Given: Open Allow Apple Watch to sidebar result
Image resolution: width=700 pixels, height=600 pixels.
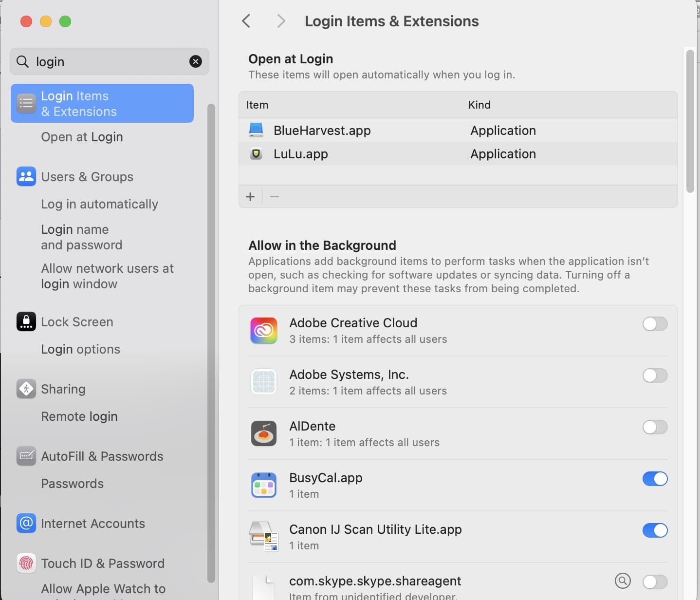Looking at the screenshot, I should (x=103, y=589).
